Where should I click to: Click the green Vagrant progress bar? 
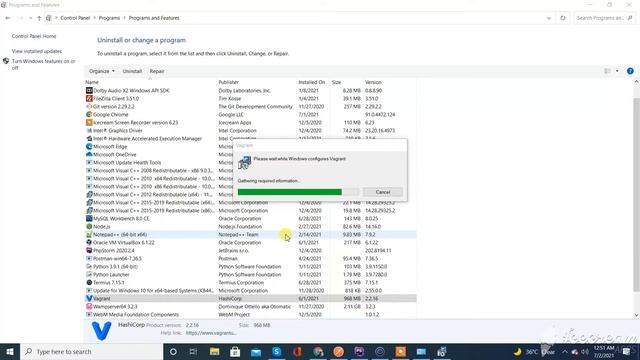click(290, 192)
